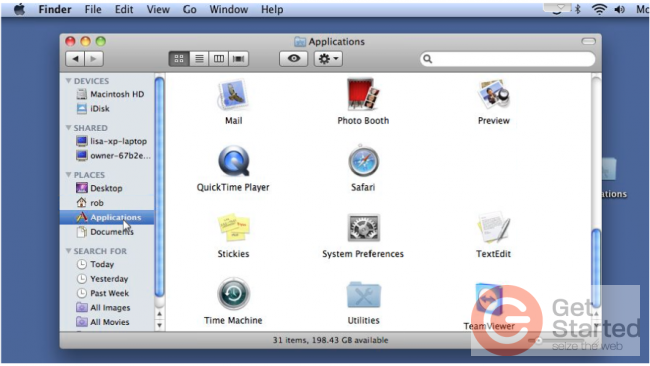
Task: Click the Applications folder proxy icon in the title
Action: tap(300, 41)
